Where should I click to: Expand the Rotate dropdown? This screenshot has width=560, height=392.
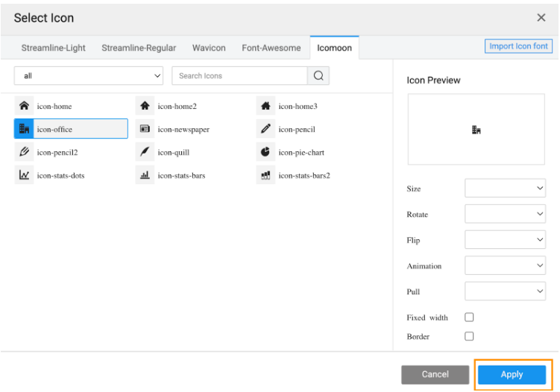click(x=505, y=215)
